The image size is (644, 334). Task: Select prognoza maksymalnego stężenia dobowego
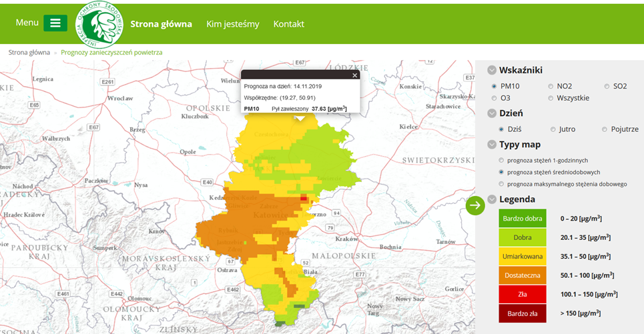tap(502, 184)
